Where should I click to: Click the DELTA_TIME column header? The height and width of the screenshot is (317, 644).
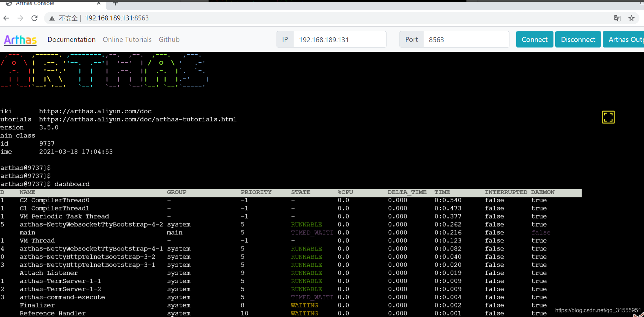tap(407, 192)
